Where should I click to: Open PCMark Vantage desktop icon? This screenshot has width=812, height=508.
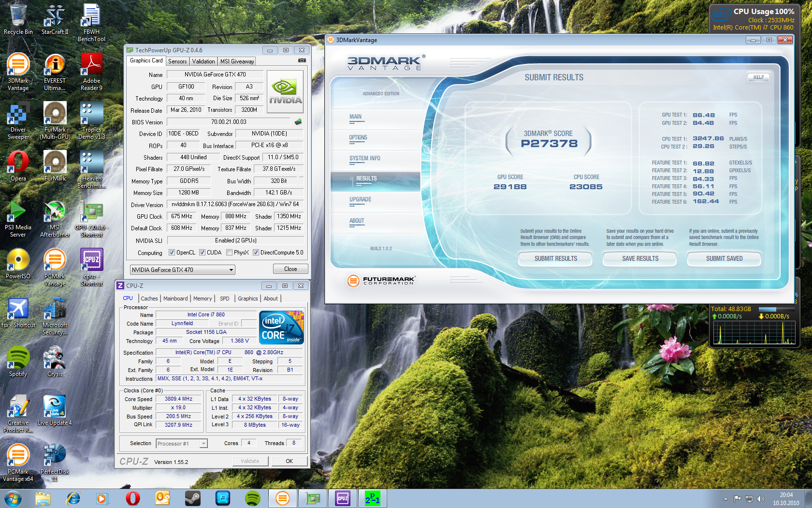[x=55, y=268]
